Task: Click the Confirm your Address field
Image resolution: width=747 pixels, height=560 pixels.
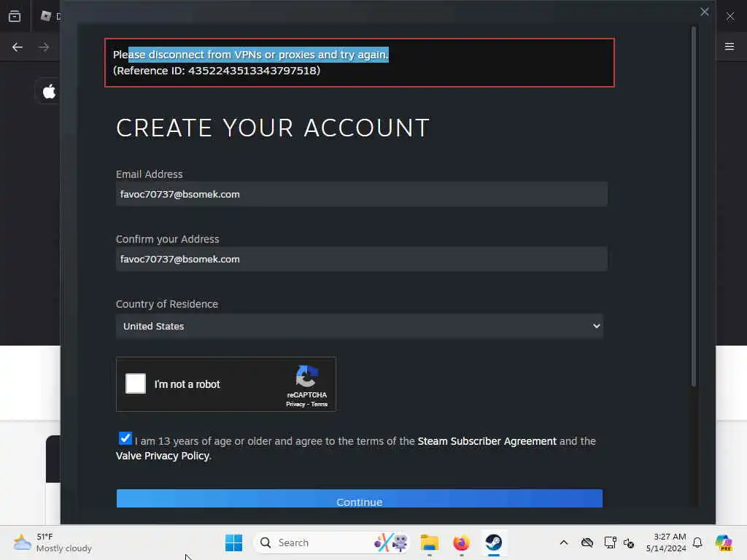Action: click(x=362, y=259)
